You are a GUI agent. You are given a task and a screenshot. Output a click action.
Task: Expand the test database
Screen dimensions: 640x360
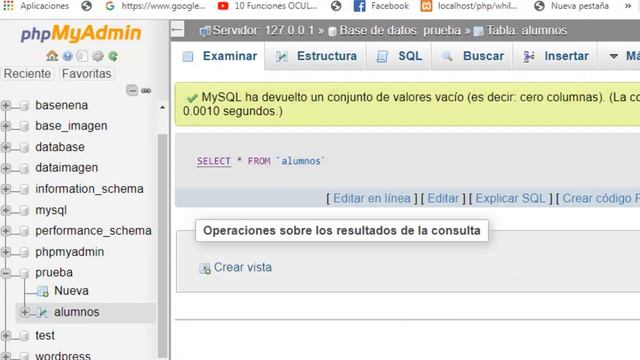click(x=6, y=336)
